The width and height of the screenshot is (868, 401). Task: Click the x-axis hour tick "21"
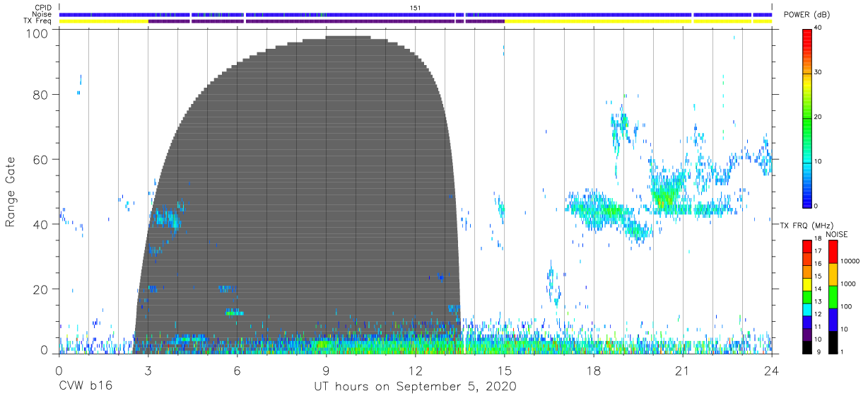[683, 369]
